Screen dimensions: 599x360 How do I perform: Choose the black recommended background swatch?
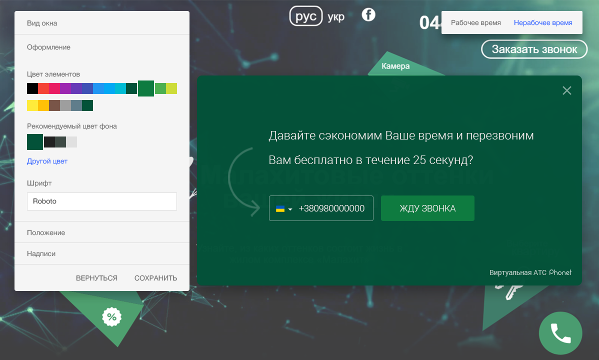50,142
